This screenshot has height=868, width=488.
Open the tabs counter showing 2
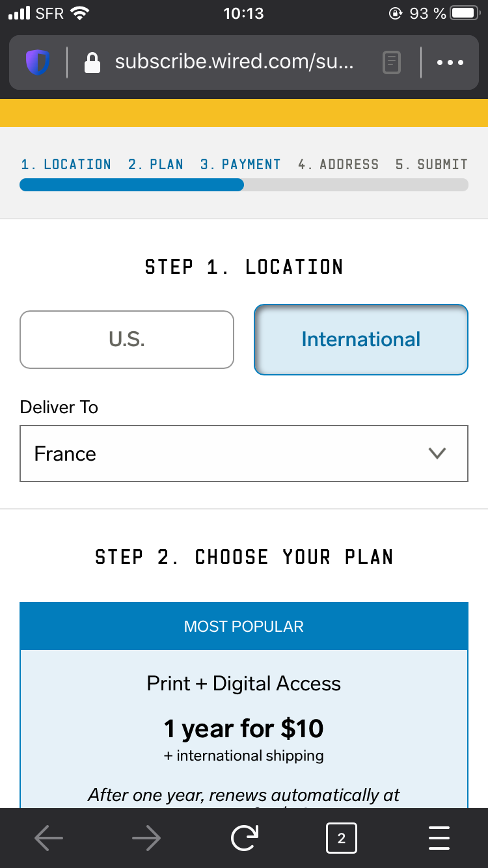pos(342,839)
